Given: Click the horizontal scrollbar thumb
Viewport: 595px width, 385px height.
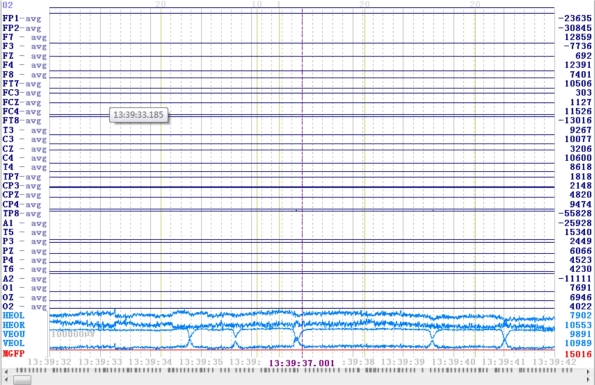Looking at the screenshot, I should [x=22, y=380].
